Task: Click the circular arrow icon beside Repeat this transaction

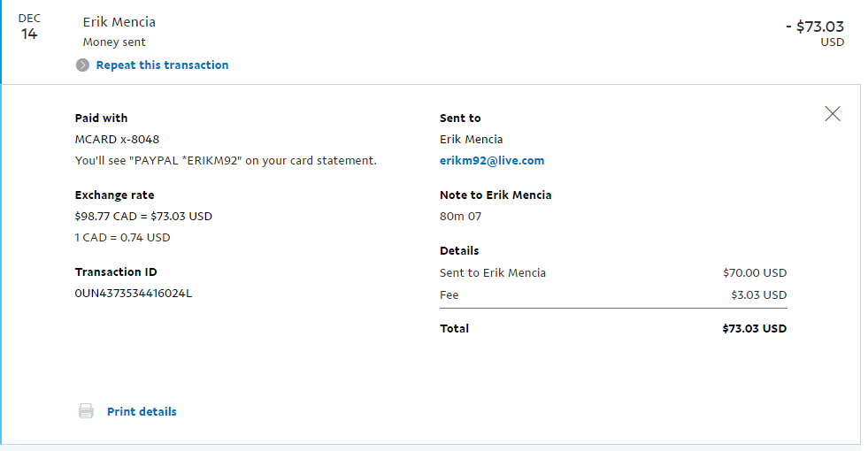Action: (82, 65)
